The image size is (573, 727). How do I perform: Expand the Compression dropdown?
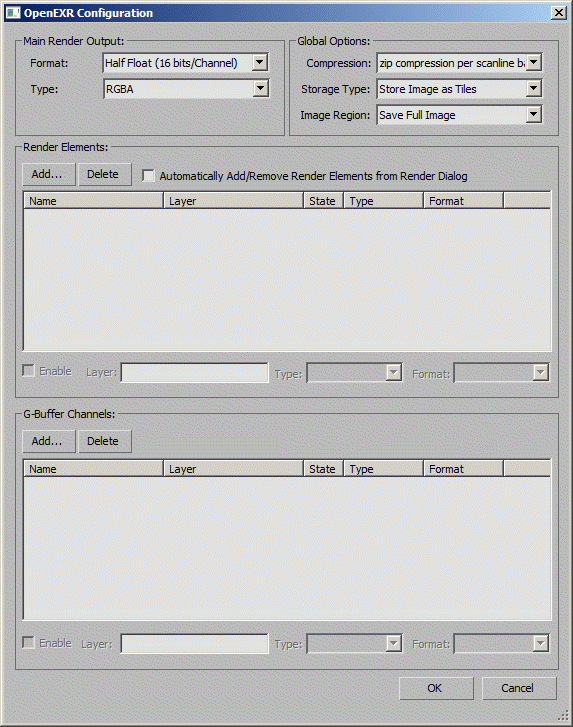(459, 63)
